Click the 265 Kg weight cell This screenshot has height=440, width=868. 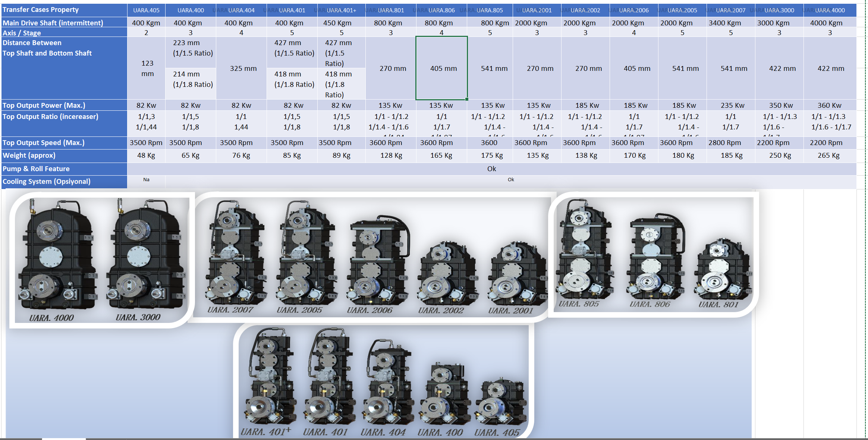828,155
